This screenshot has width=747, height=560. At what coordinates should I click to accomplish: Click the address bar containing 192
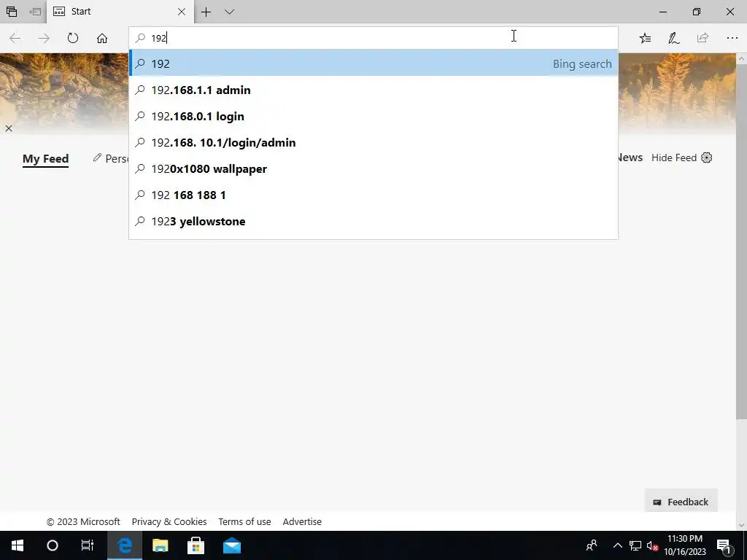[x=373, y=38]
